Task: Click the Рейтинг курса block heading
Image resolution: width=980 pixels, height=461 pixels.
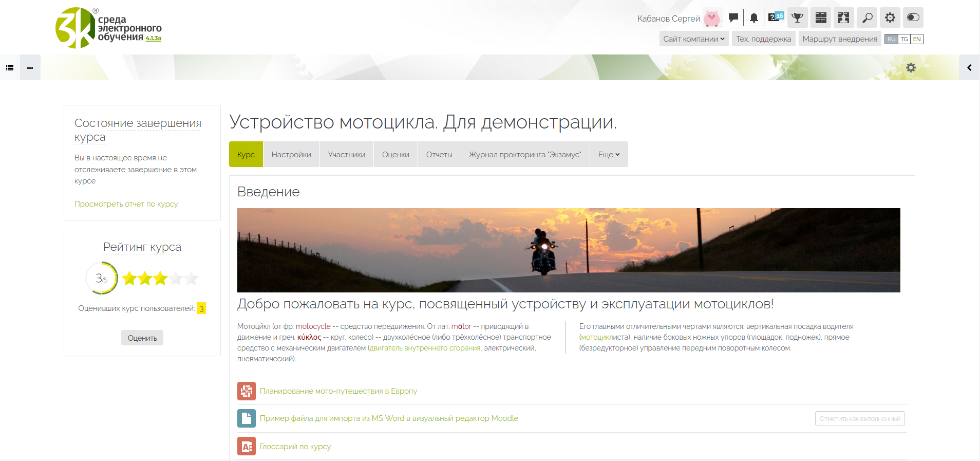Action: tap(142, 247)
